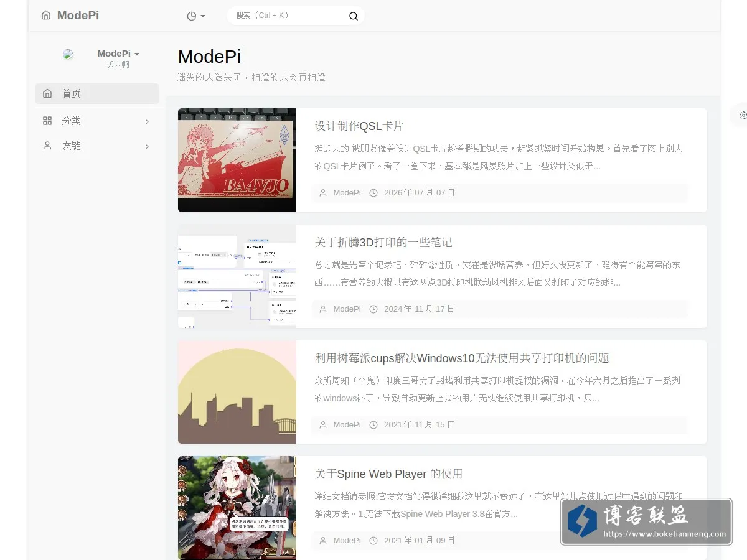Click the ModePi site title in header
The image size is (747, 560).
(78, 16)
